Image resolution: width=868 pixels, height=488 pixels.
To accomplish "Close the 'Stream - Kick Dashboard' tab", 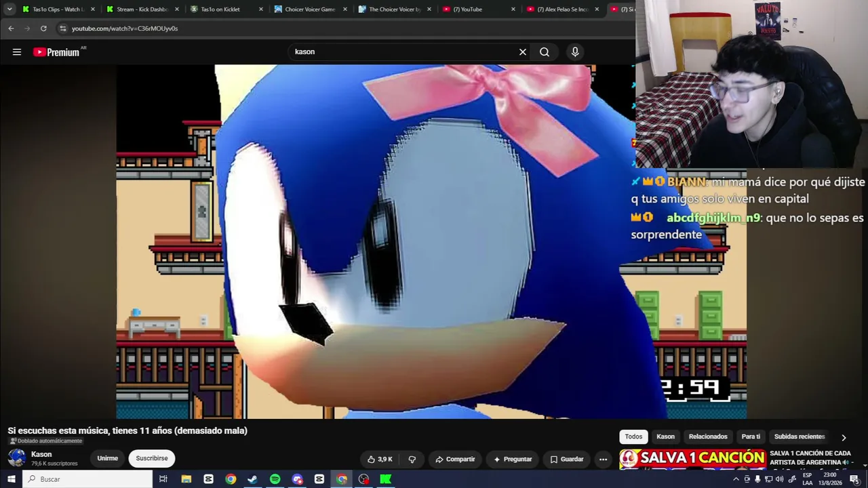I will click(x=177, y=9).
